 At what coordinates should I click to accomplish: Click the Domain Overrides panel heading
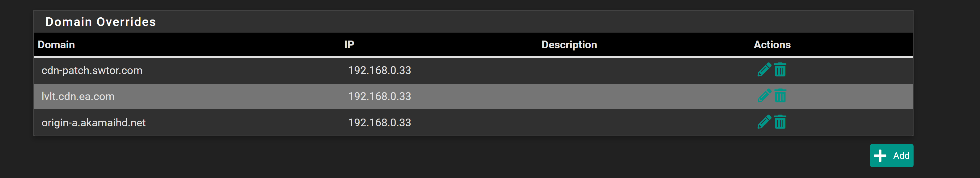[101, 22]
